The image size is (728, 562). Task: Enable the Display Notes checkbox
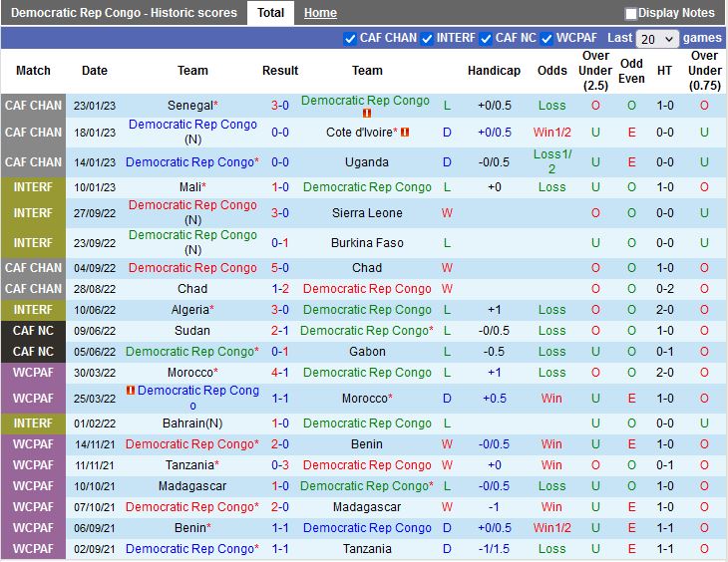(631, 14)
